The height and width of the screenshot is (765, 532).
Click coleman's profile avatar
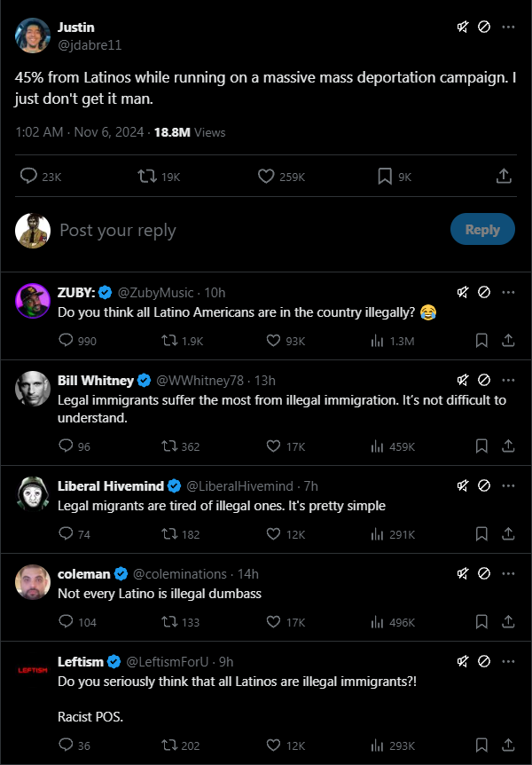tap(33, 583)
